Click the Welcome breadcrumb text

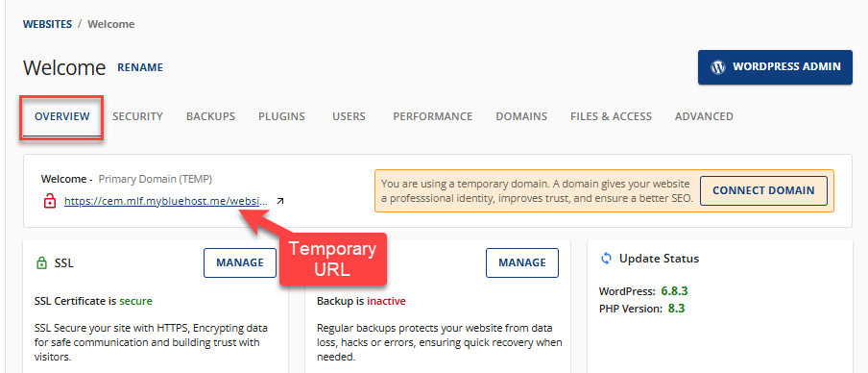click(111, 24)
